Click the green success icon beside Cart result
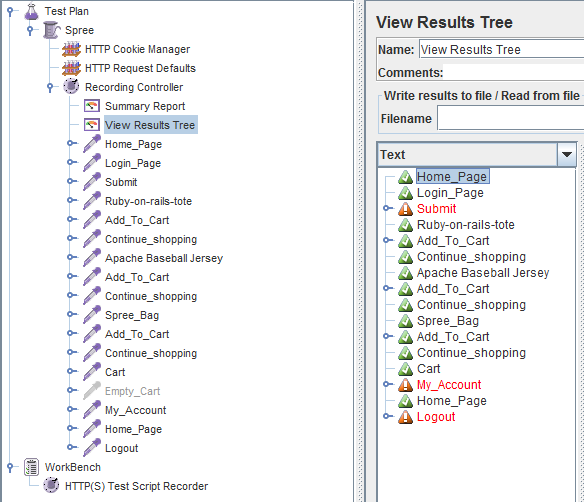 [405, 369]
